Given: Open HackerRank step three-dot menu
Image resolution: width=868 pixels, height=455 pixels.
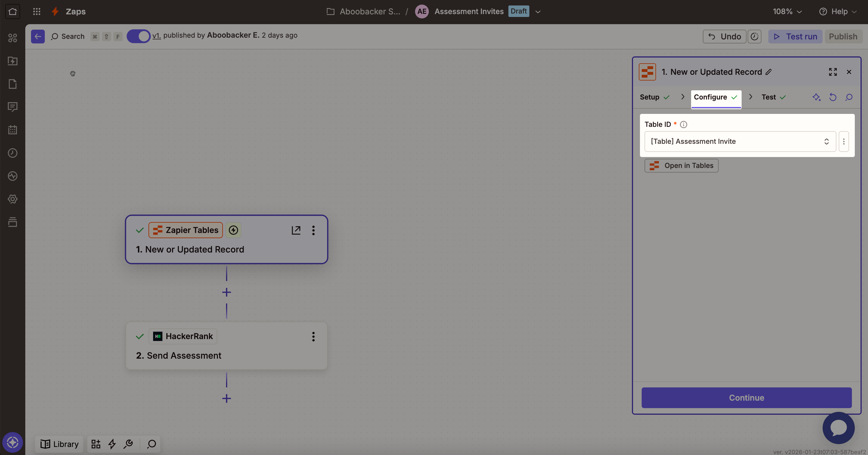Looking at the screenshot, I should coord(313,336).
